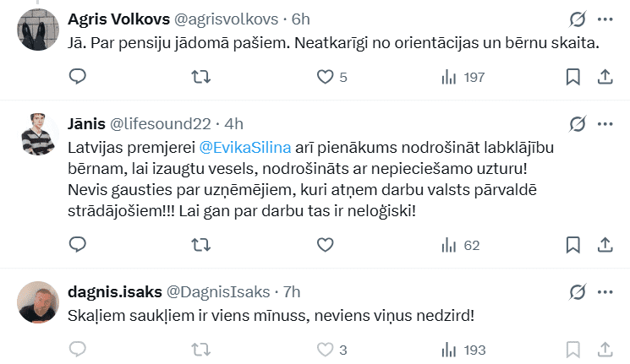Share Agris Volkovs' tweet
Viewport: 630px width, 364px height.
pyautogui.click(x=605, y=77)
